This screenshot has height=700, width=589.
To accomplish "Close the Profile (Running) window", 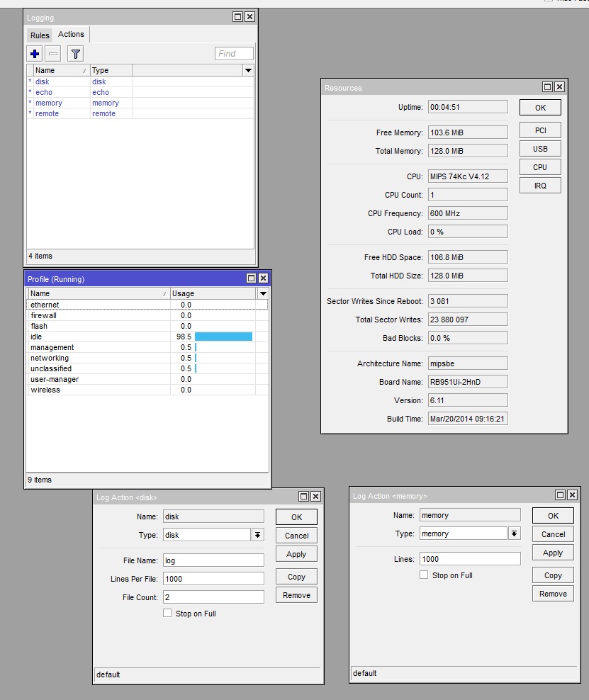I will [x=263, y=278].
